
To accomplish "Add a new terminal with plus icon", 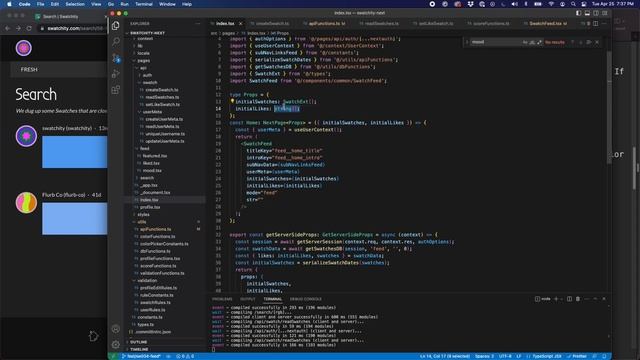I will point(556,299).
